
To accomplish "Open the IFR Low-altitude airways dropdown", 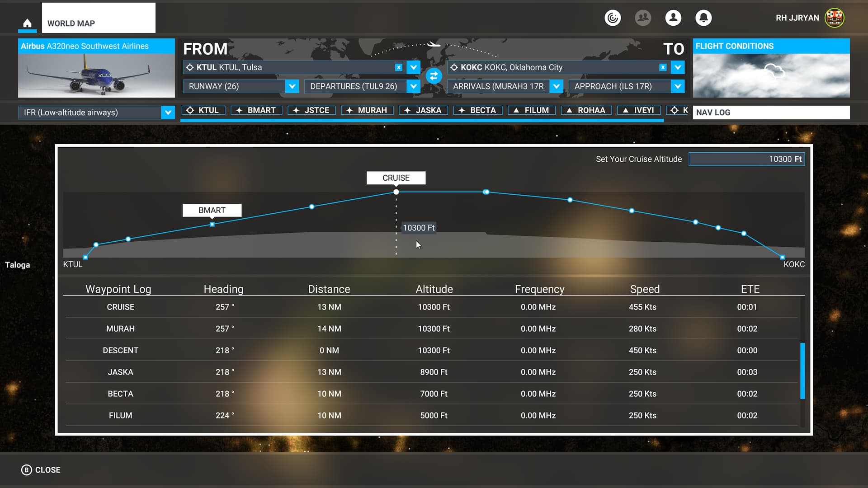I will (x=168, y=113).
